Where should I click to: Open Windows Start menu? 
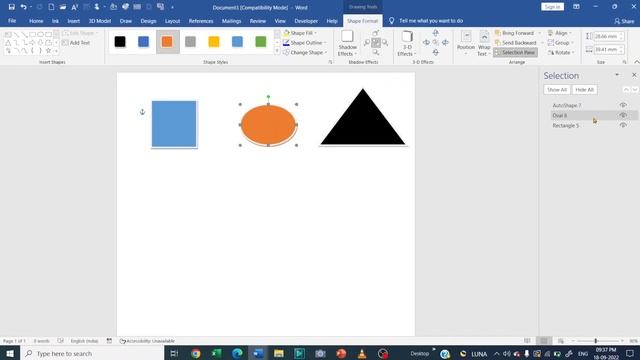tap(10, 353)
